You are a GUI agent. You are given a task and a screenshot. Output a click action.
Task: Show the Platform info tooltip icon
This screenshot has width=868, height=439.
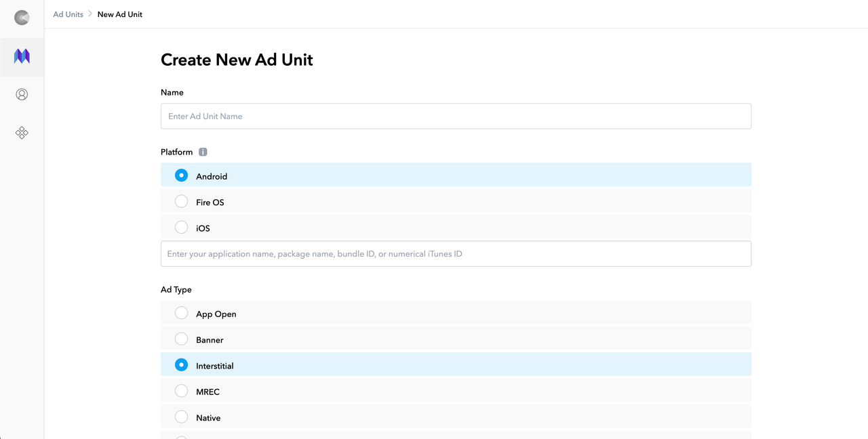(x=203, y=152)
